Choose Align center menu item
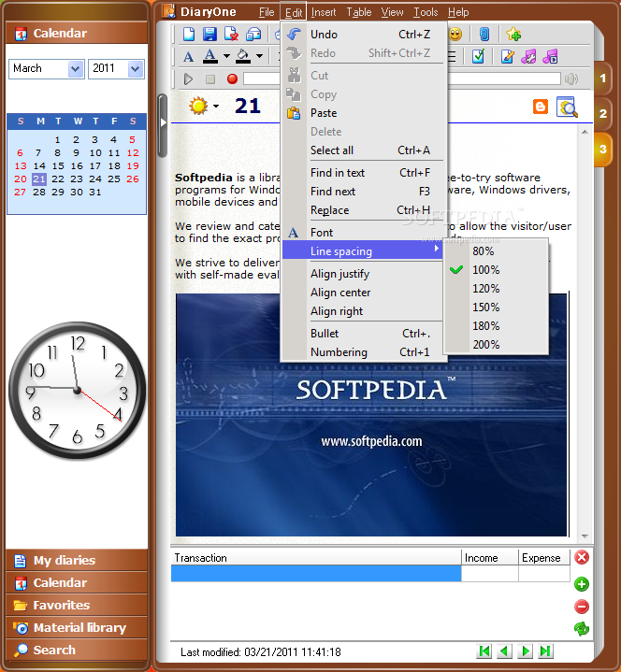The width and height of the screenshot is (621, 672). point(362,293)
